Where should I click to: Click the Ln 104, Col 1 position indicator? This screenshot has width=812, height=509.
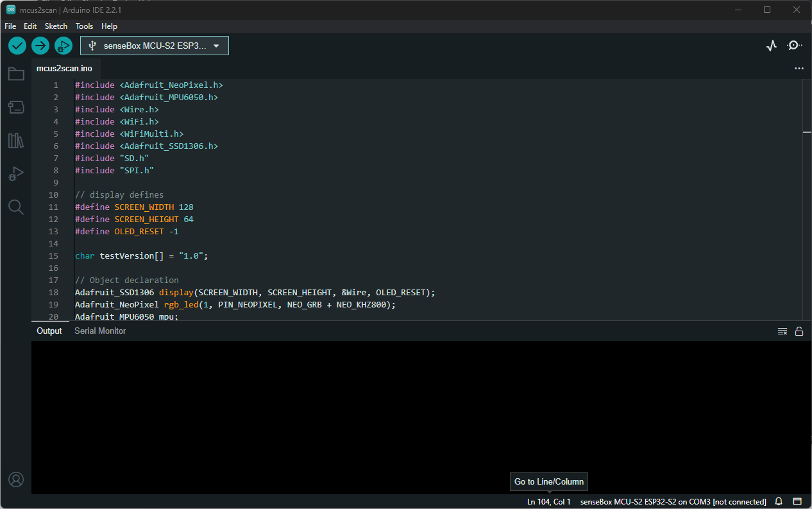pyautogui.click(x=548, y=501)
